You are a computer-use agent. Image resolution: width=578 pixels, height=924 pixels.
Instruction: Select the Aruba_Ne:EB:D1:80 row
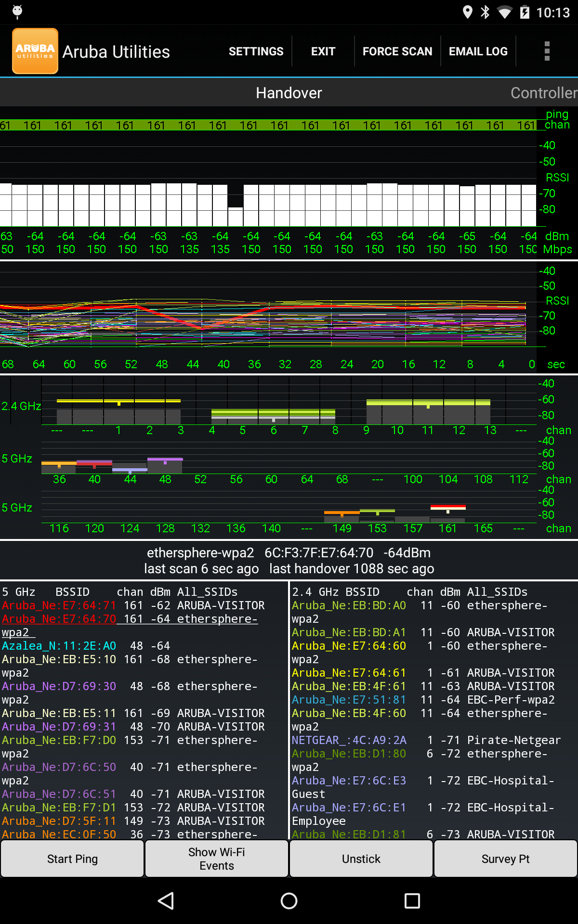click(x=420, y=760)
